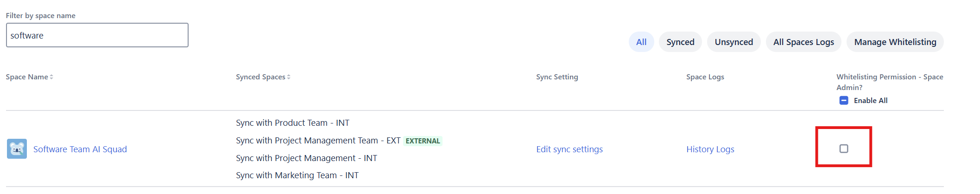This screenshot has height=194, width=980.
Task: Click the green EXTERNAL badge
Action: tap(423, 141)
